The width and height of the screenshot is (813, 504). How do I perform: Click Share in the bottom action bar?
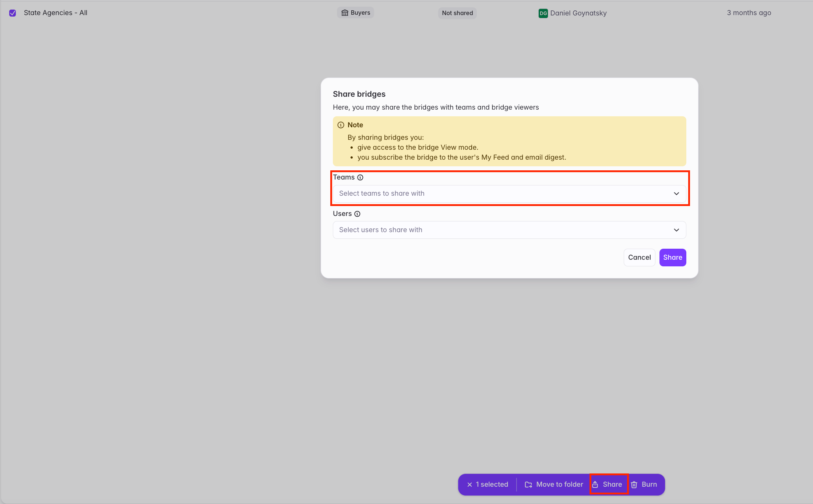607,485
